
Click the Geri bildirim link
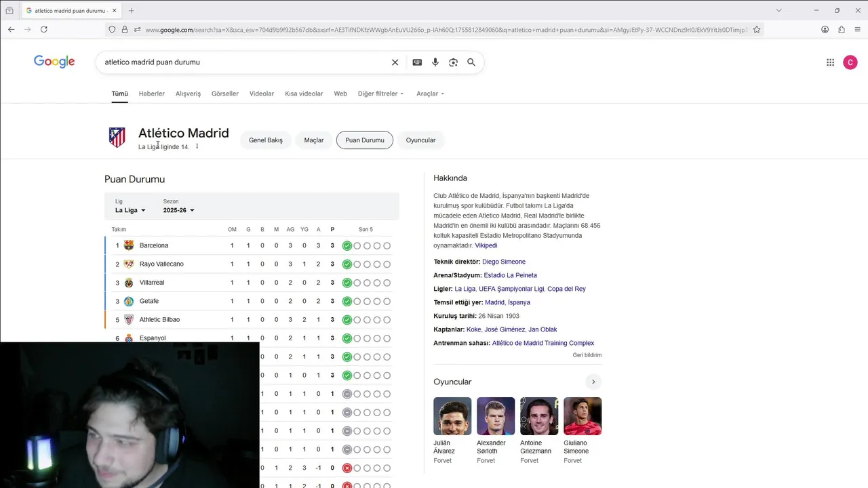587,355
